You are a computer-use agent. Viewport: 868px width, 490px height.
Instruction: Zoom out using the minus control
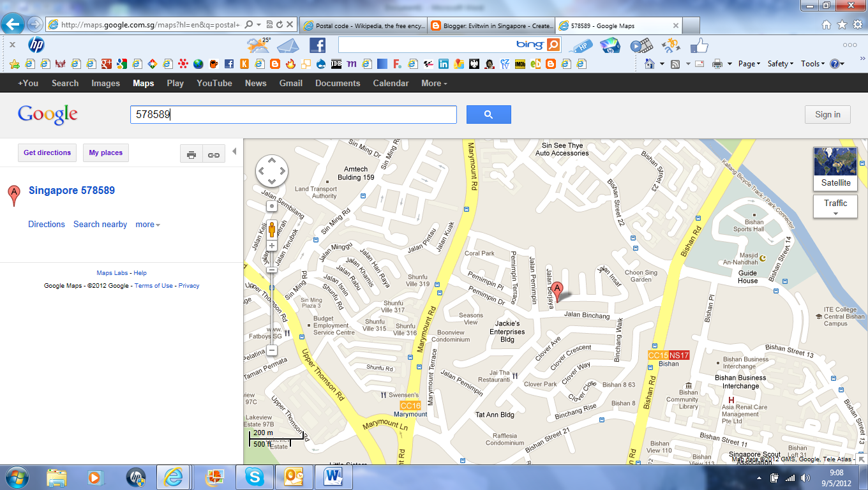click(x=272, y=350)
